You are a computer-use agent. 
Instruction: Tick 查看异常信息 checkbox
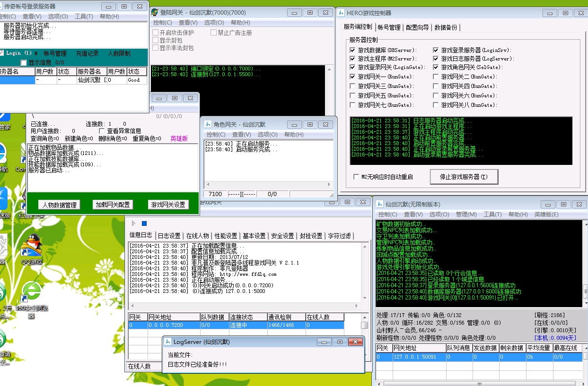tap(102, 131)
